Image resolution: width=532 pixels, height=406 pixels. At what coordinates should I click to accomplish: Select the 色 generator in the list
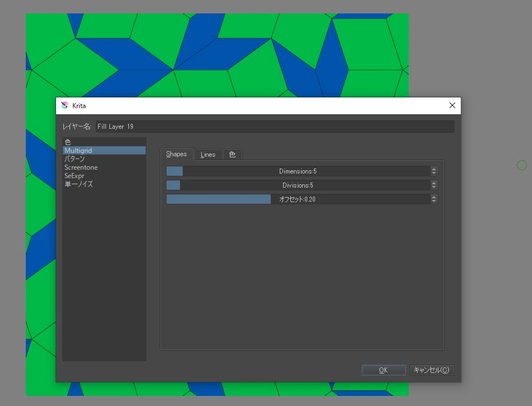click(104, 142)
